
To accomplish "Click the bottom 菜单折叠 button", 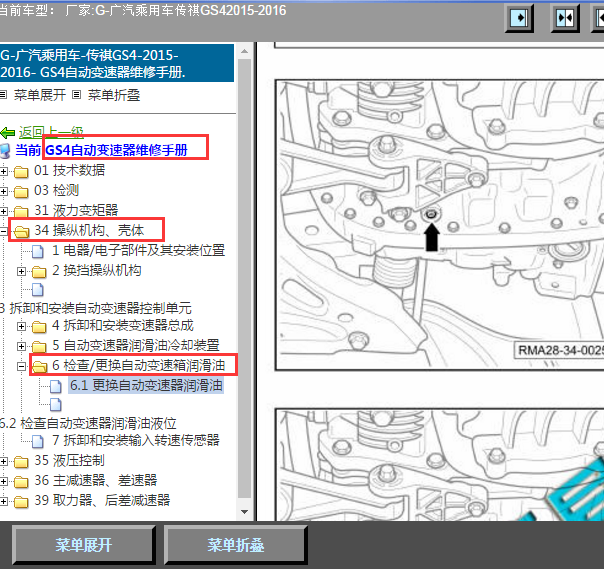I will pyautogui.click(x=235, y=545).
